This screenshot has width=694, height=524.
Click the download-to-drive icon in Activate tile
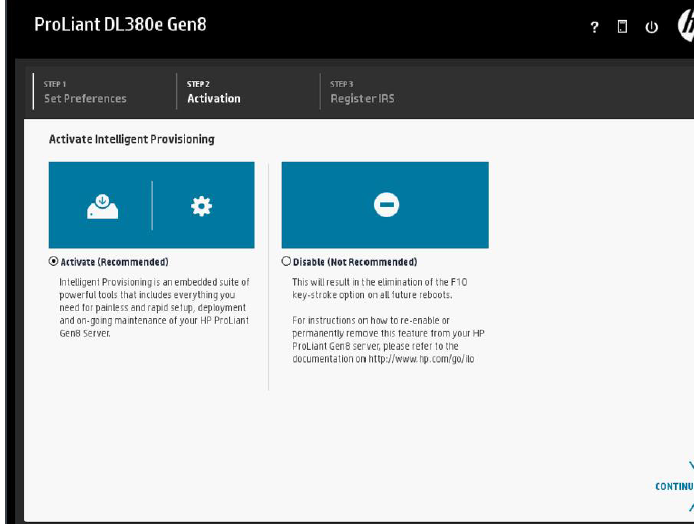tap(101, 206)
